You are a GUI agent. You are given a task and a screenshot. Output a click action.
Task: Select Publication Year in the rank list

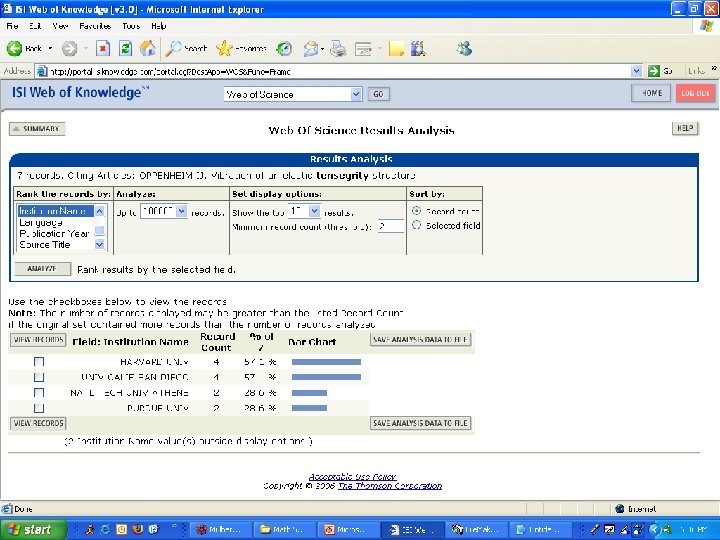[x=54, y=233]
